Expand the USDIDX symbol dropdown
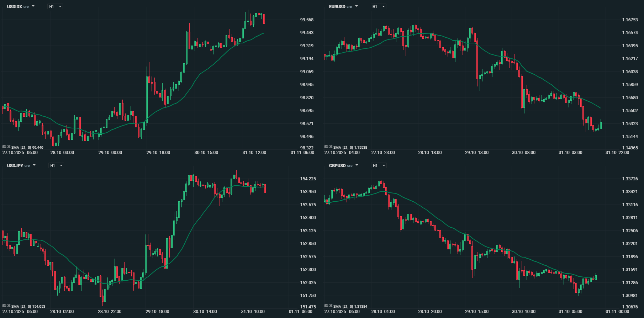 coord(33,6)
